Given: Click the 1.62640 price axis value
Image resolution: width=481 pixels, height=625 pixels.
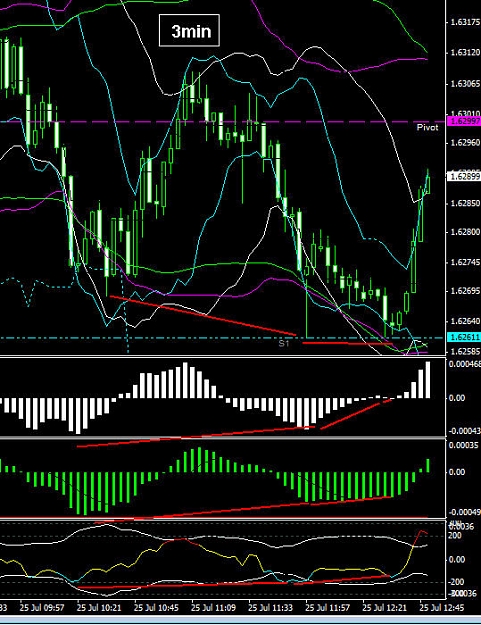Looking at the screenshot, I should (x=465, y=321).
